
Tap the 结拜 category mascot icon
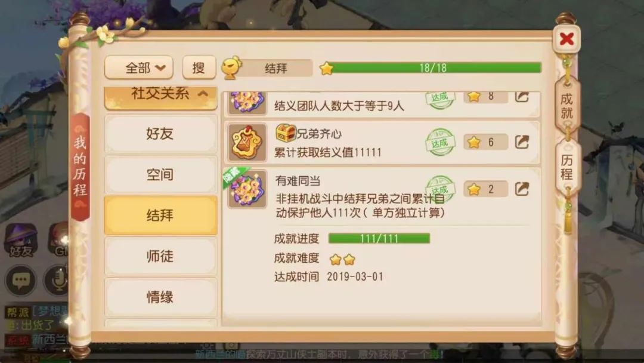(x=232, y=67)
